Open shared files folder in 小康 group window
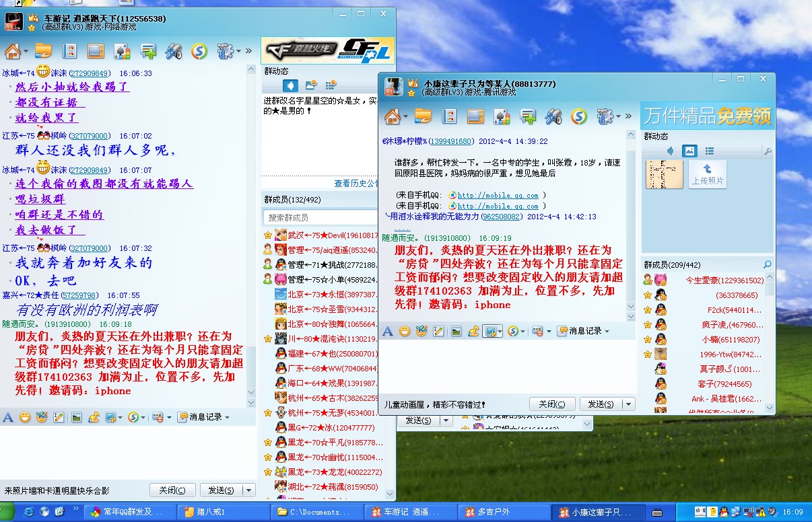Image resolution: width=812 pixels, height=522 pixels. click(423, 116)
